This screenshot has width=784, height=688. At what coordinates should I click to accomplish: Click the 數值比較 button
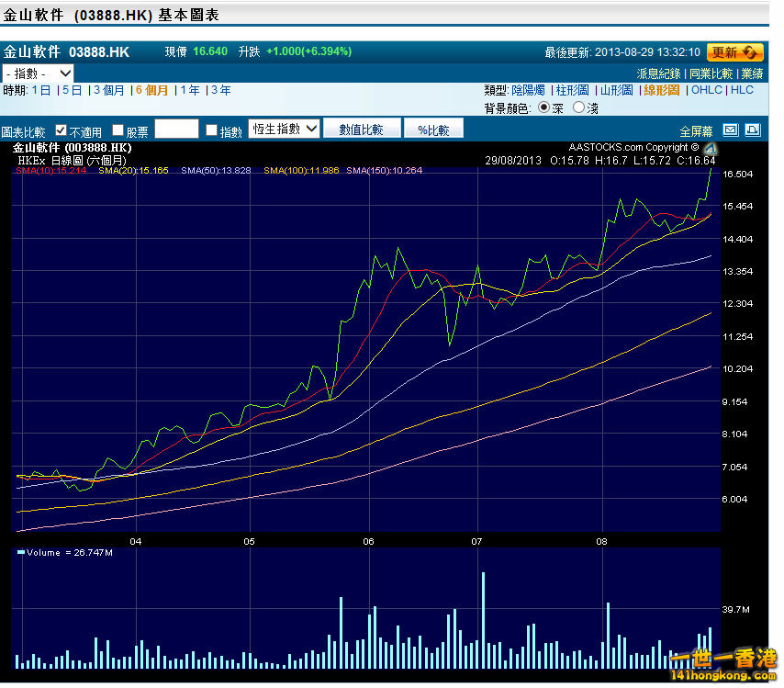(x=362, y=130)
